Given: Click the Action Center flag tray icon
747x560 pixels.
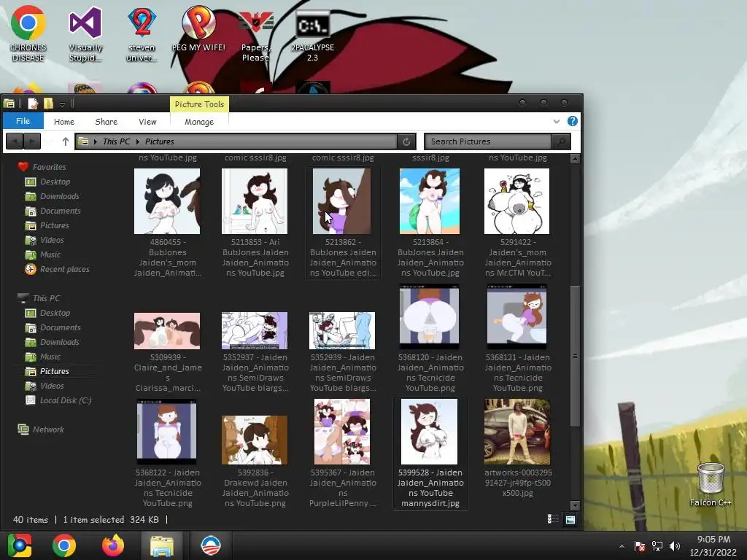Looking at the screenshot, I should (640, 546).
